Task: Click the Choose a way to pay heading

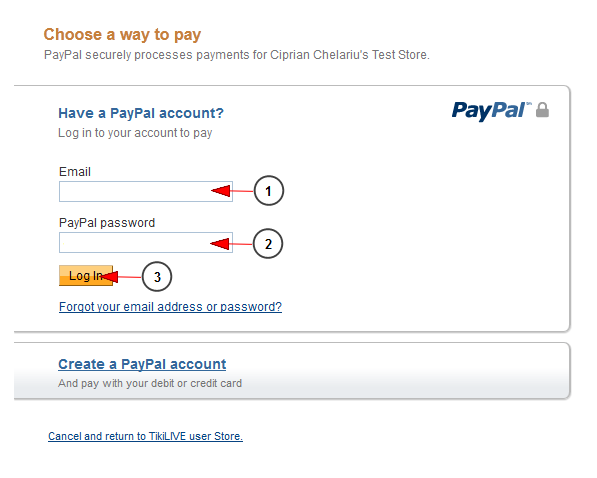Action: [122, 35]
